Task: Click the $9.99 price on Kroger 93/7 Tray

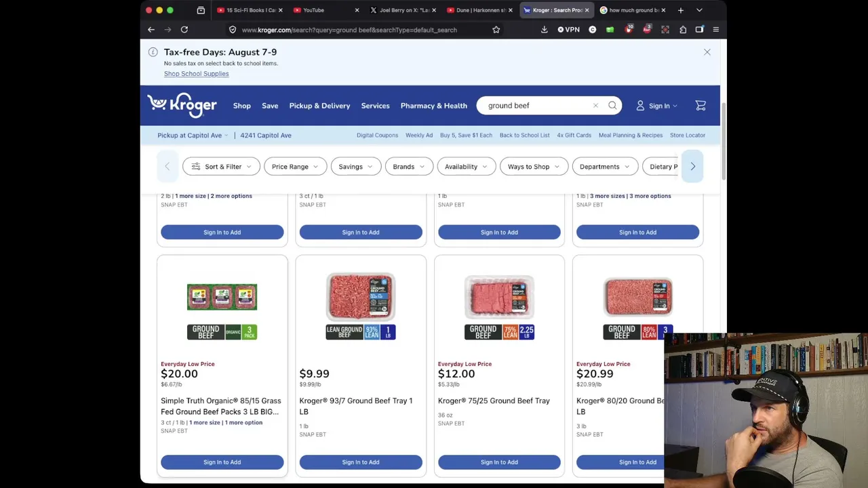Action: [x=314, y=374]
